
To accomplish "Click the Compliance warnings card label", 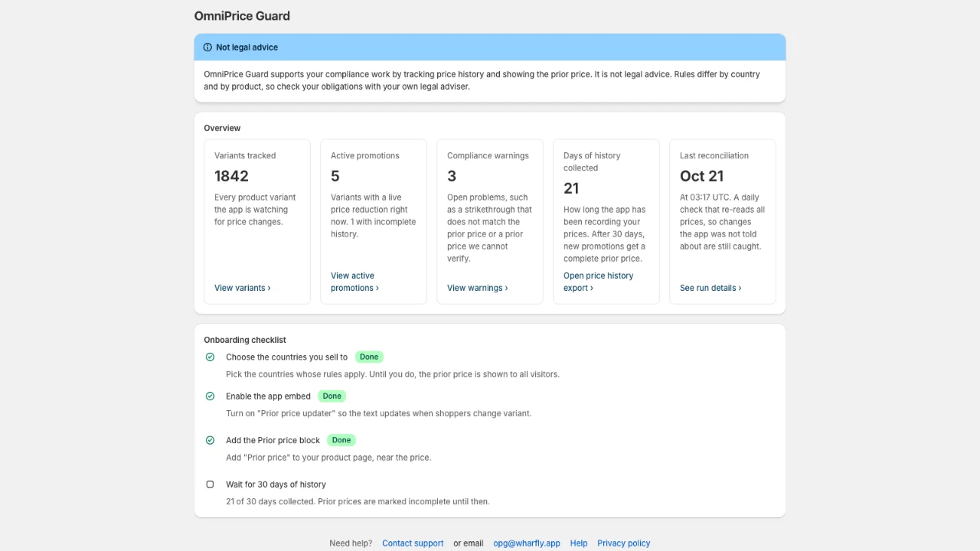I will 488,155.
